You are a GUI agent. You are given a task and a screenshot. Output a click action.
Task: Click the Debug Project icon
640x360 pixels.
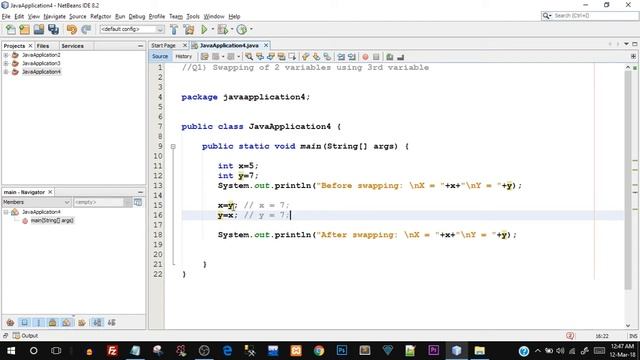(222, 29)
